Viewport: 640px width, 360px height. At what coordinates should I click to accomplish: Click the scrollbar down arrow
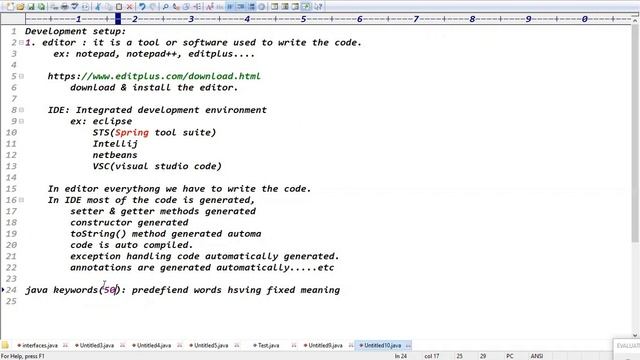tap(636, 335)
